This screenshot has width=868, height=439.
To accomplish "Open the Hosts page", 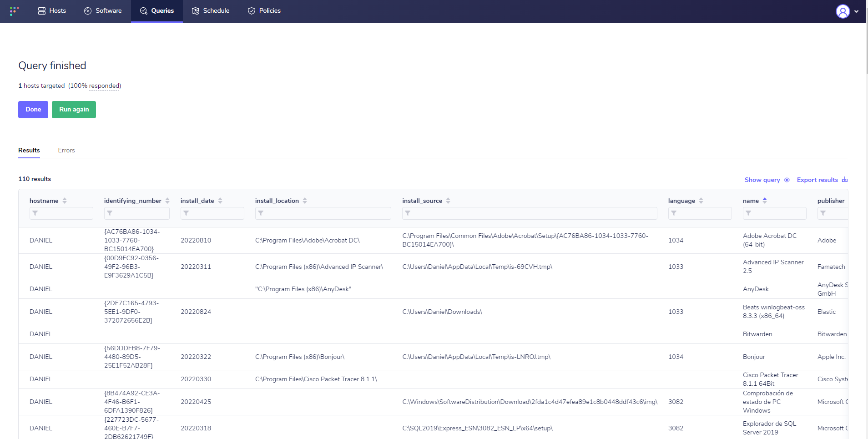I will [52, 10].
